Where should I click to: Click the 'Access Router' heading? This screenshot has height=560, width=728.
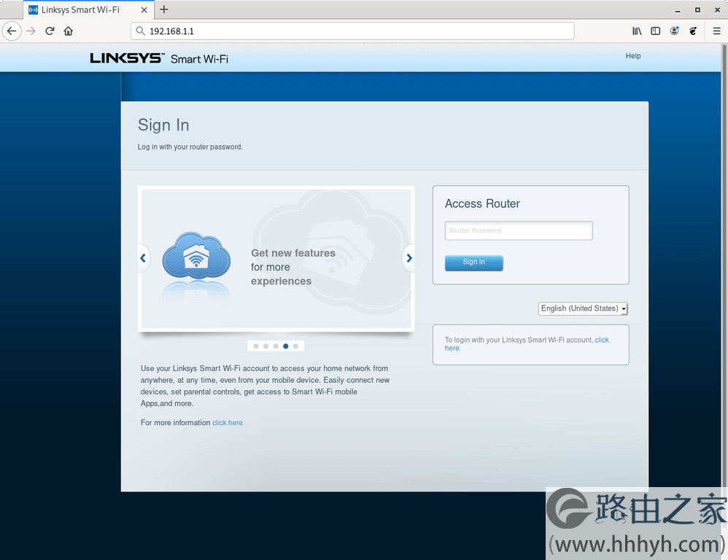click(x=482, y=203)
